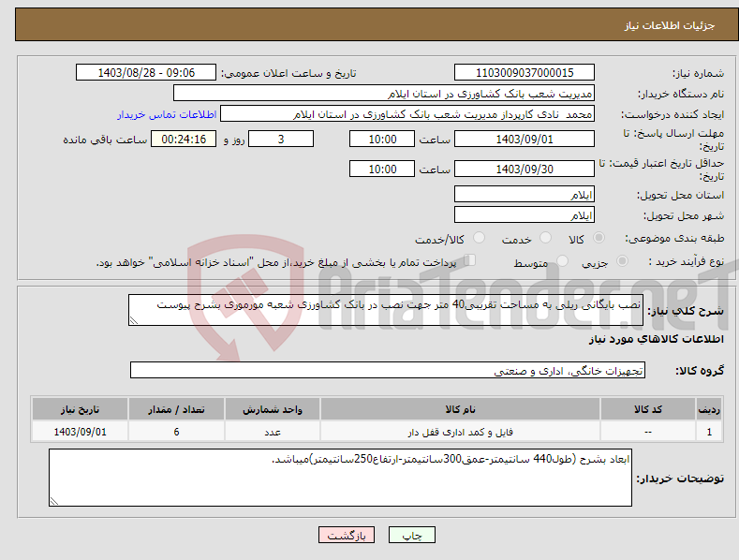Click the نام کالا column header
The height and width of the screenshot is (560, 739).
(x=460, y=409)
